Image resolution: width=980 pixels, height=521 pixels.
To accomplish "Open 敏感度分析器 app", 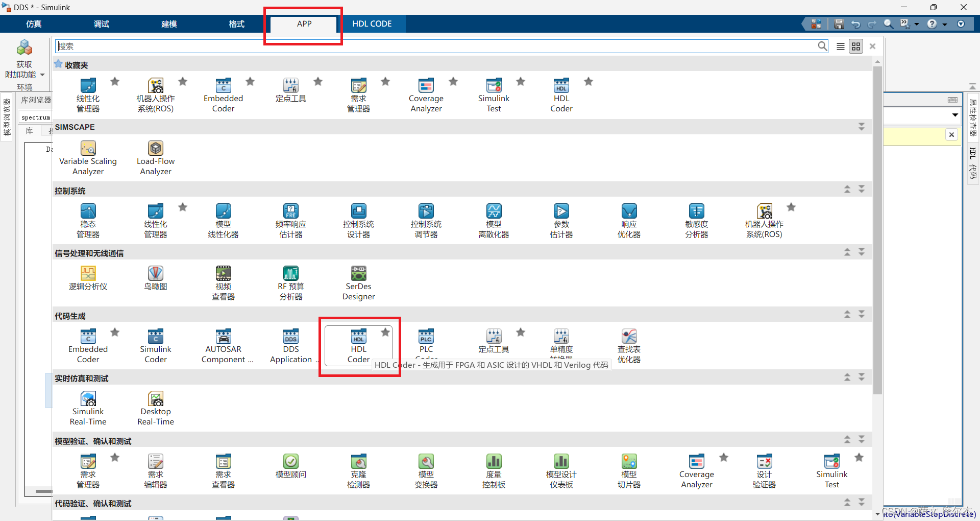I will click(697, 221).
